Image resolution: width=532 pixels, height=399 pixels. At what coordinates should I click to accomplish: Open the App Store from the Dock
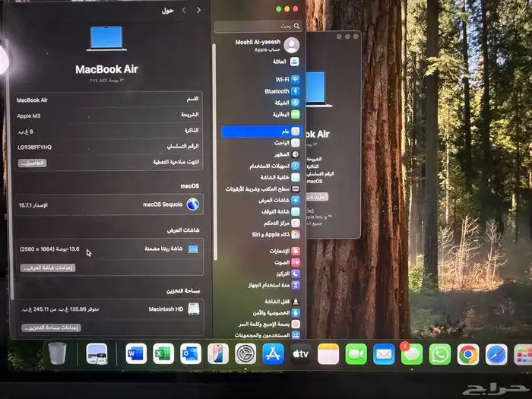click(273, 354)
